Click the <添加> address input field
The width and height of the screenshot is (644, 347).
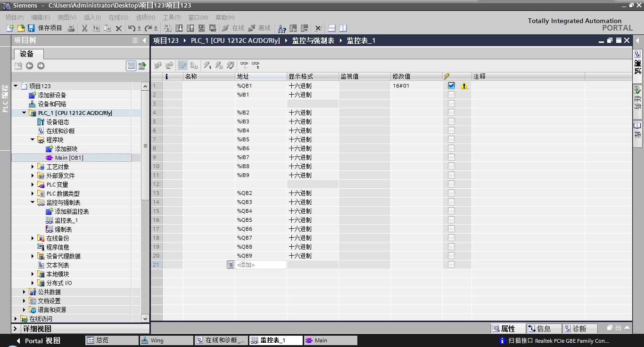(261, 265)
